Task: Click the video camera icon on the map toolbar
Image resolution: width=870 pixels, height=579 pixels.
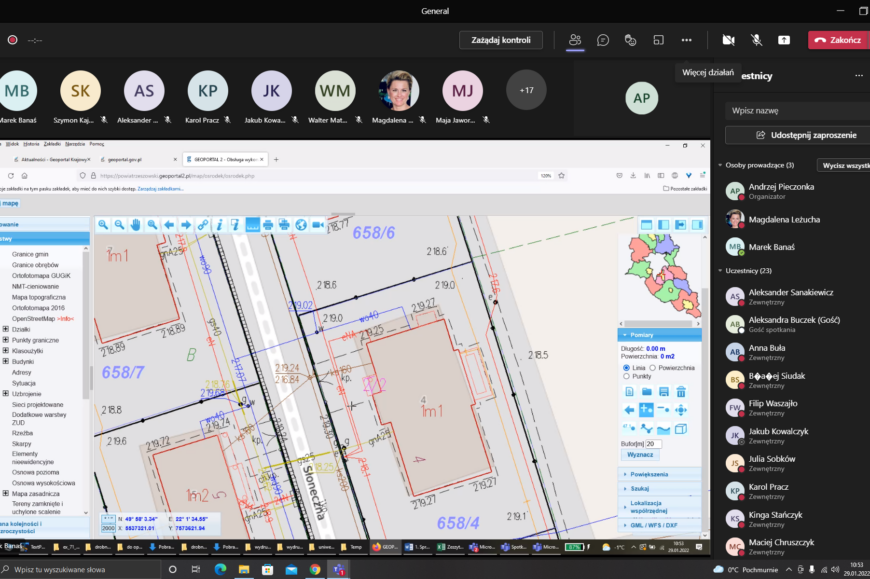Action: pyautogui.click(x=318, y=225)
